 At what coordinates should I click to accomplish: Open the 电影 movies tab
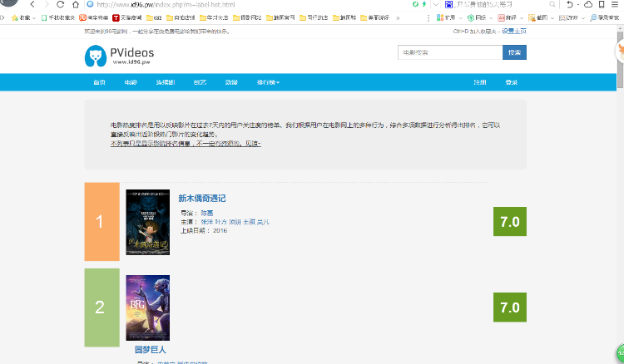[131, 82]
